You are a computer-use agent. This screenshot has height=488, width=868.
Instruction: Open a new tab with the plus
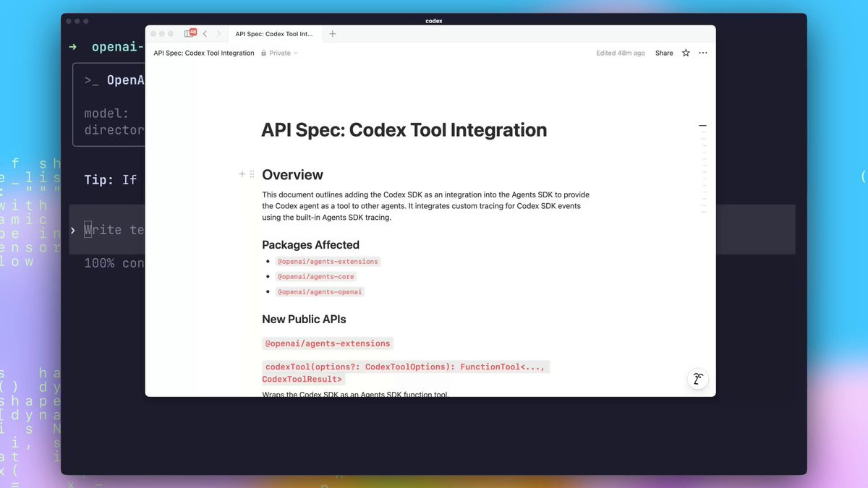click(x=333, y=34)
